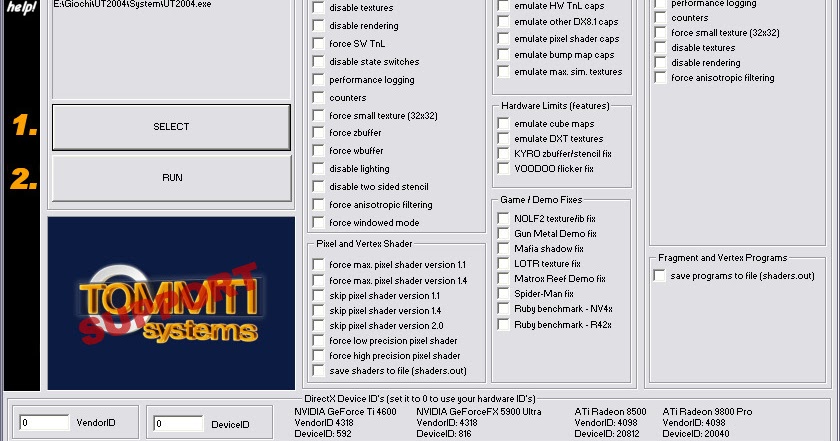The height and width of the screenshot is (441, 840).
Task: Check disable state switches
Action: pos(319,62)
